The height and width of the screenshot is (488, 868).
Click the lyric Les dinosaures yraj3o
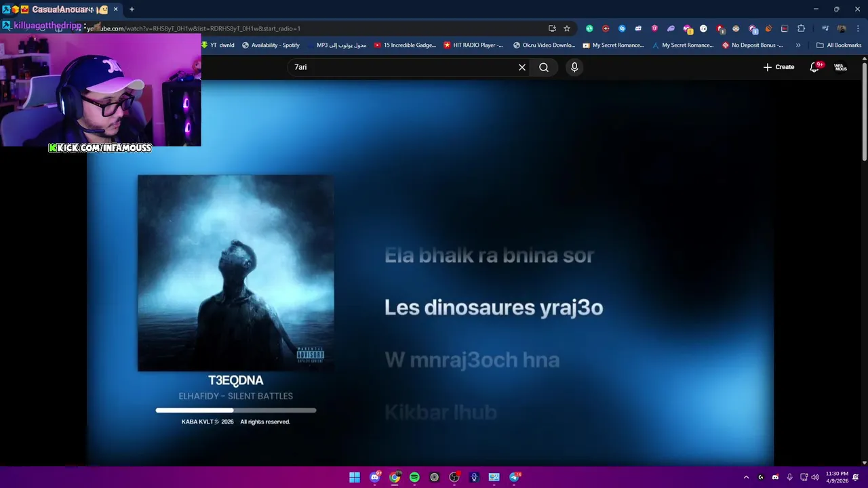point(494,308)
